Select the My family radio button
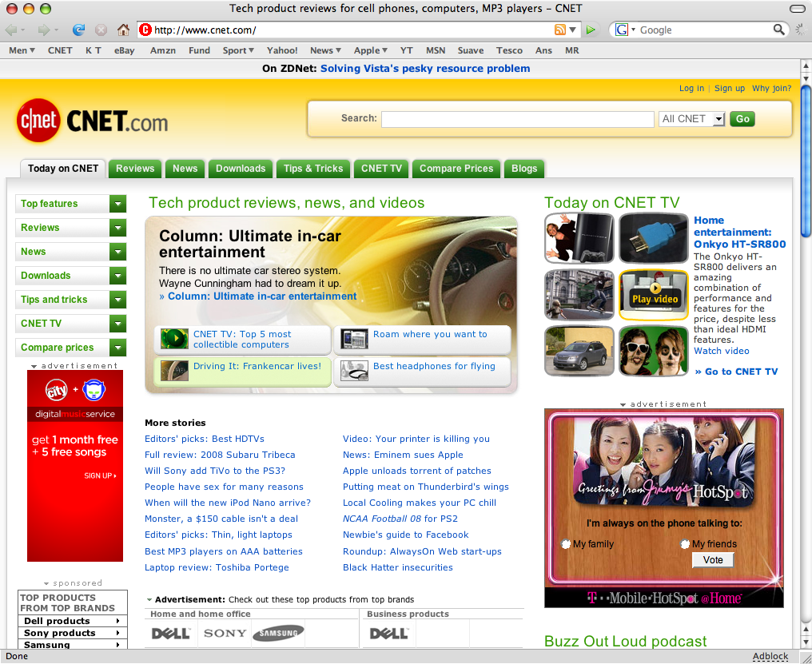This screenshot has width=812, height=664. click(566, 544)
